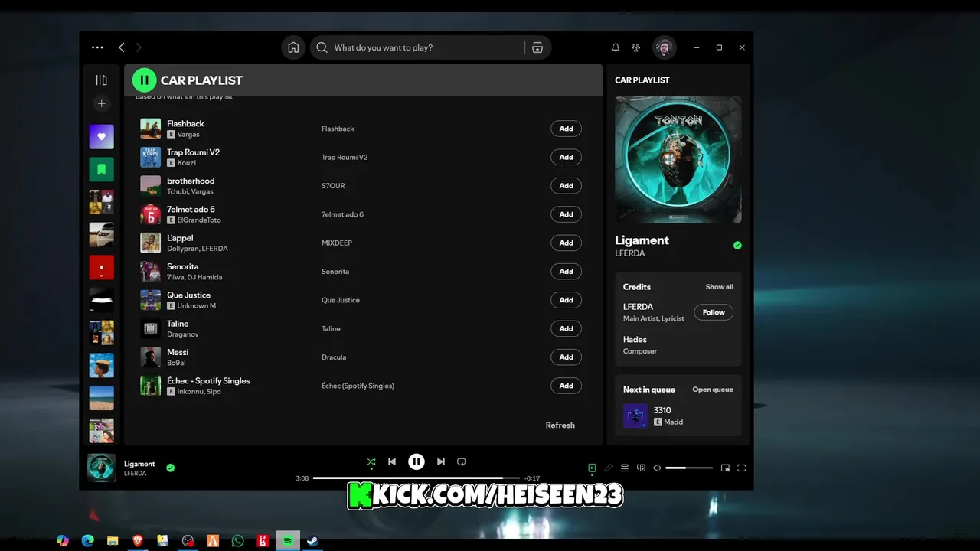Open album link S7OUR

(x=333, y=186)
